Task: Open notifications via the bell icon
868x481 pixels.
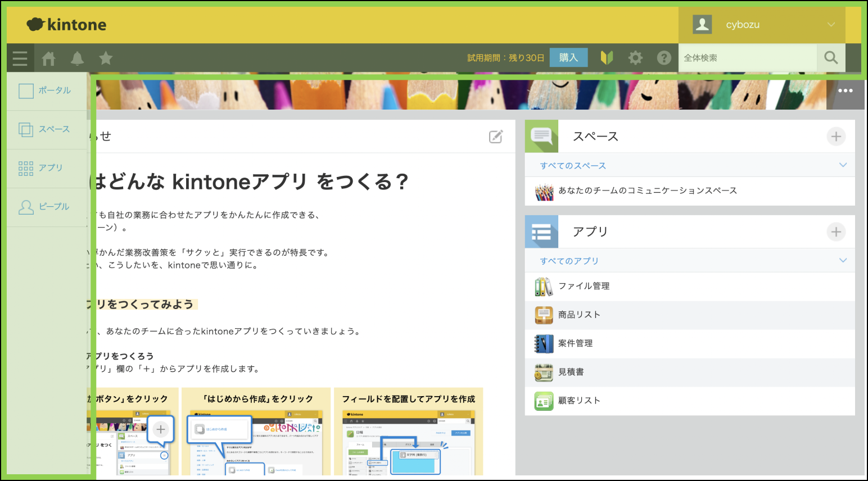Action: [77, 57]
